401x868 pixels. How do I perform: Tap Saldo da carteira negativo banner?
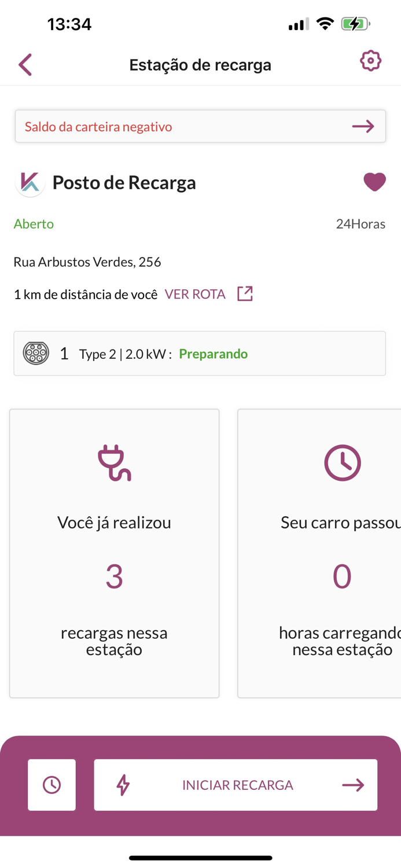(x=200, y=126)
